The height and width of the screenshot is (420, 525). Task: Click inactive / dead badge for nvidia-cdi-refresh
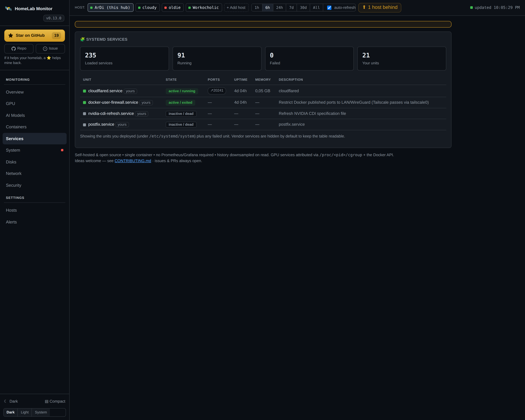point(181,114)
